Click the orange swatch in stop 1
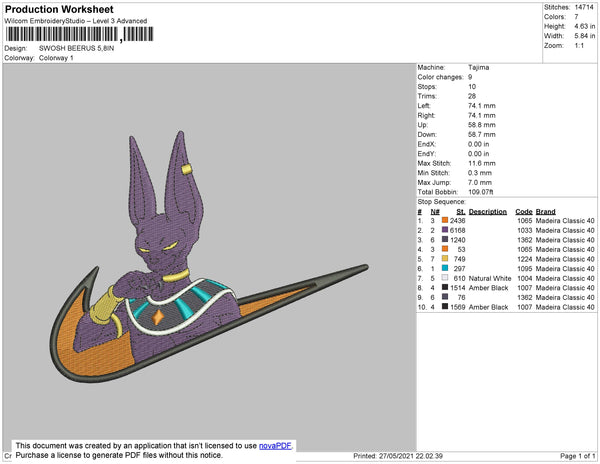 445,221
